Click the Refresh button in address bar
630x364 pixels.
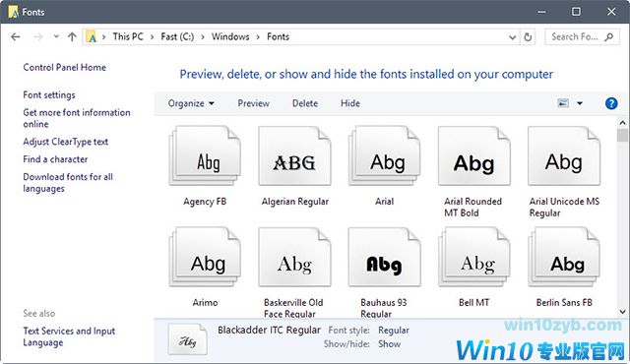pos(528,37)
